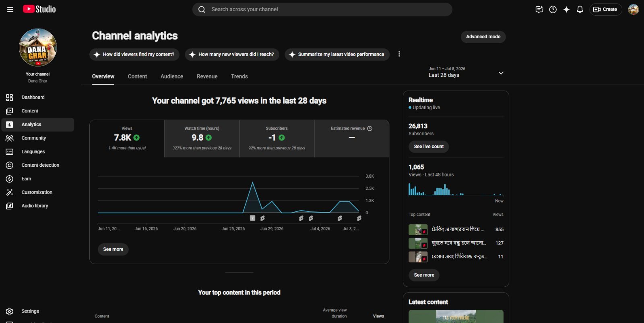Image resolution: width=644 pixels, height=323 pixels.
Task: Open Community in the sidebar
Action: [38, 138]
